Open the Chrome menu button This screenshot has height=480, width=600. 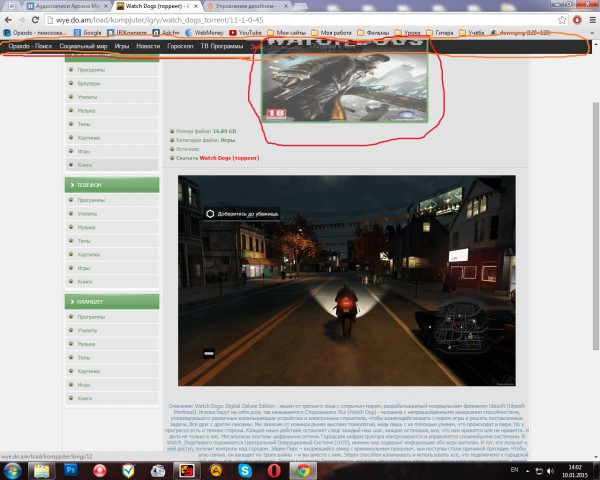pos(592,19)
